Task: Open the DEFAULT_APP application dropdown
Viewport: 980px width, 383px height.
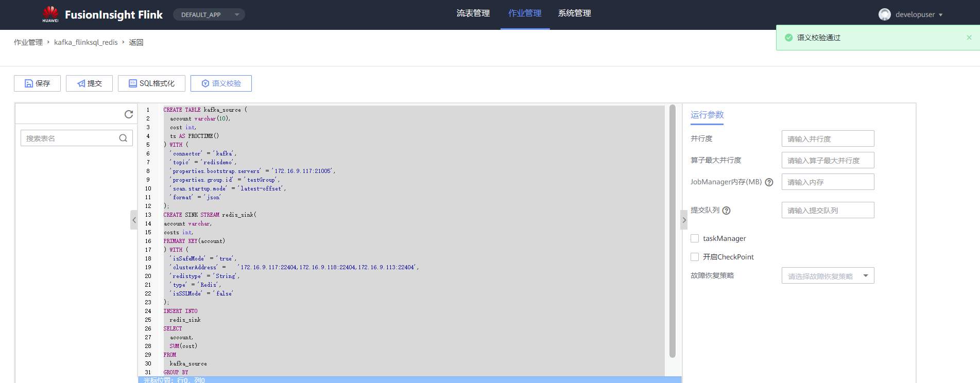Action: pos(209,14)
